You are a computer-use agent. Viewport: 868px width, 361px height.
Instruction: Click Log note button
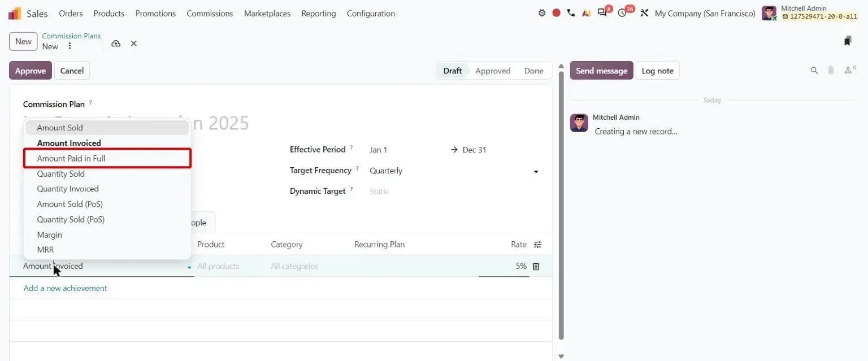click(x=658, y=71)
